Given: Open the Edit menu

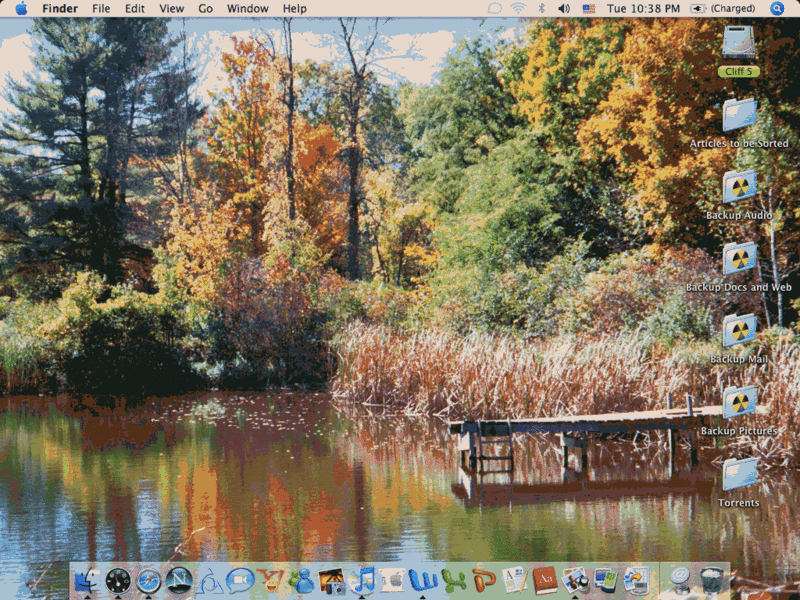Looking at the screenshot, I should pyautogui.click(x=135, y=9).
